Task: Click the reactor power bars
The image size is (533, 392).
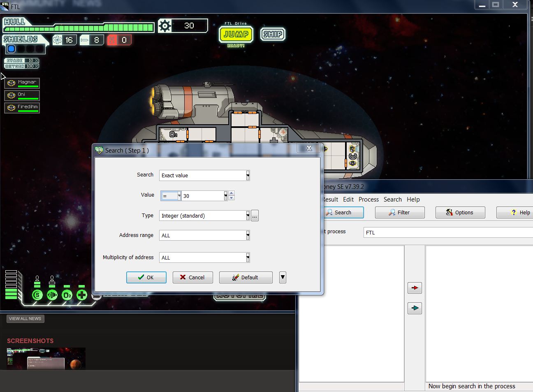Action: pos(11,284)
